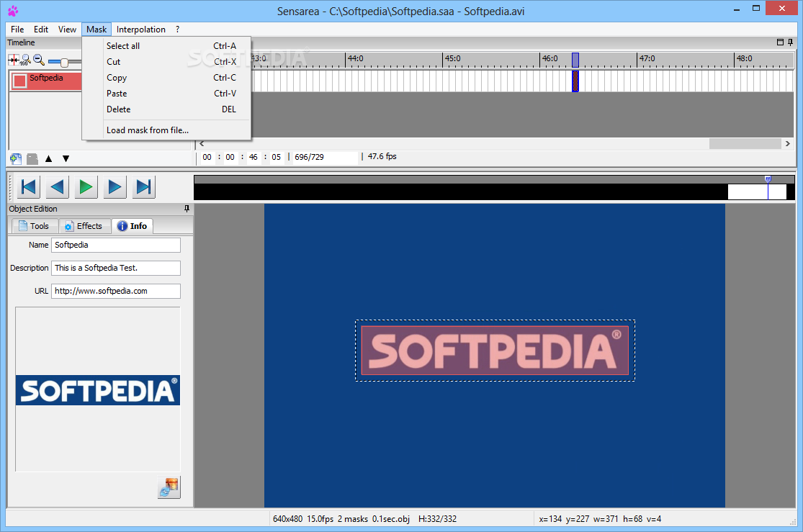Click the Softpedia thumbnail preview image
803x532 pixels.
(x=98, y=390)
